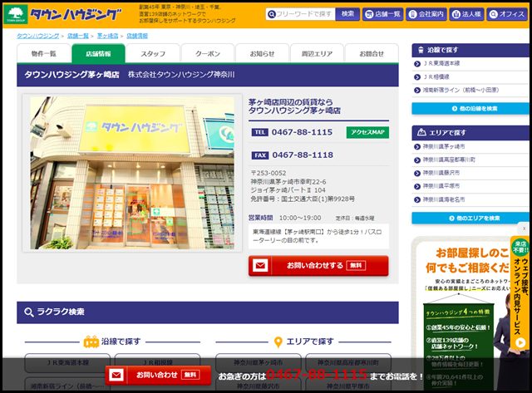Click envelope icon in bottom お問い合わせ bar
This screenshot has width=532, height=393.
tap(116, 375)
